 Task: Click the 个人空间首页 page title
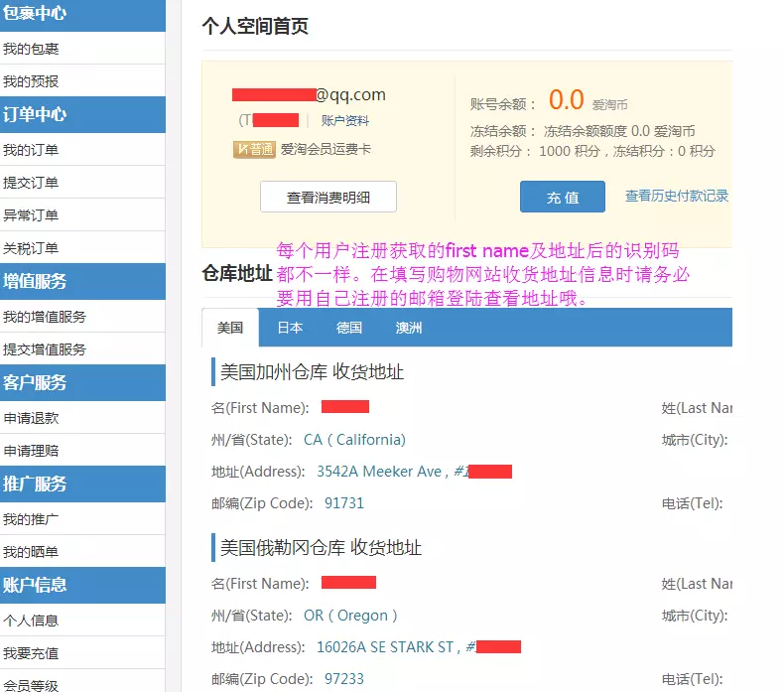pyautogui.click(x=255, y=26)
